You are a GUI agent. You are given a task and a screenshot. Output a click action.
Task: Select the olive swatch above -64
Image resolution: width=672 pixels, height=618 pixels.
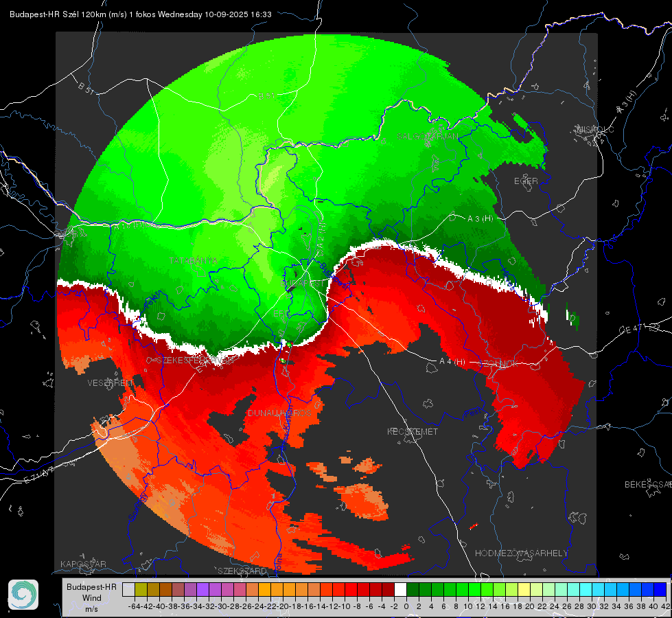tap(141, 590)
